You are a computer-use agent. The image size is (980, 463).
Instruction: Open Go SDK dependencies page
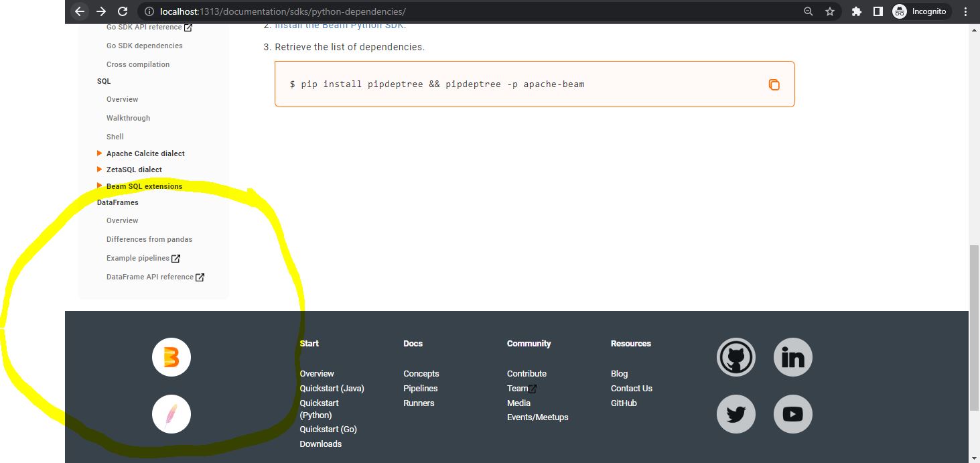pos(145,46)
